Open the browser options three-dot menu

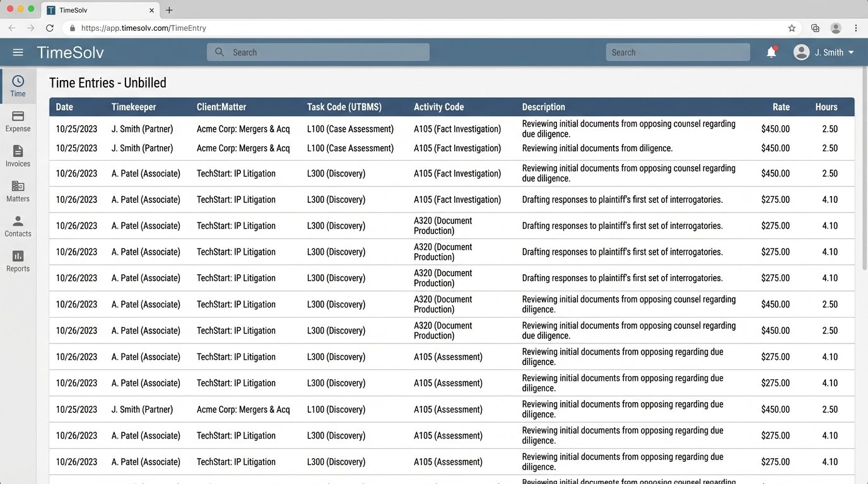point(856,28)
